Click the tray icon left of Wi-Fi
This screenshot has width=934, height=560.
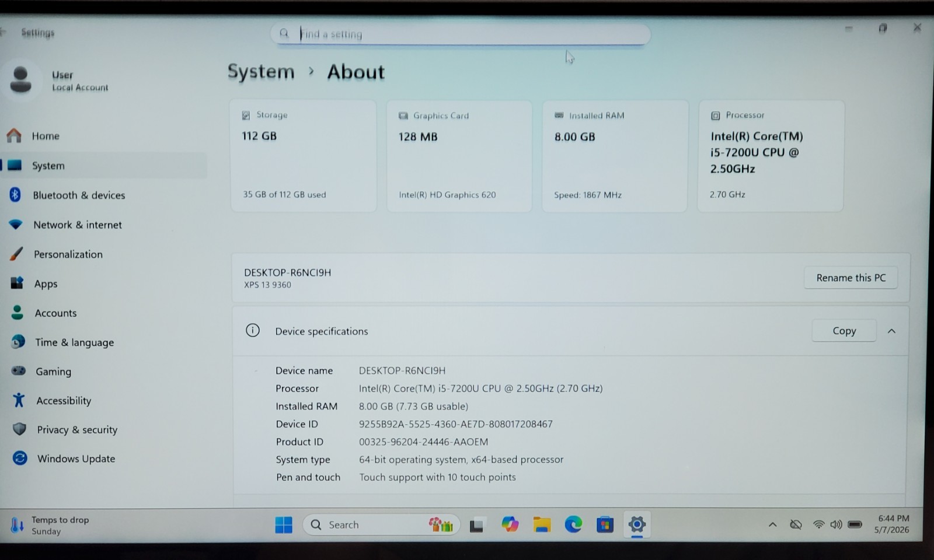coord(796,524)
